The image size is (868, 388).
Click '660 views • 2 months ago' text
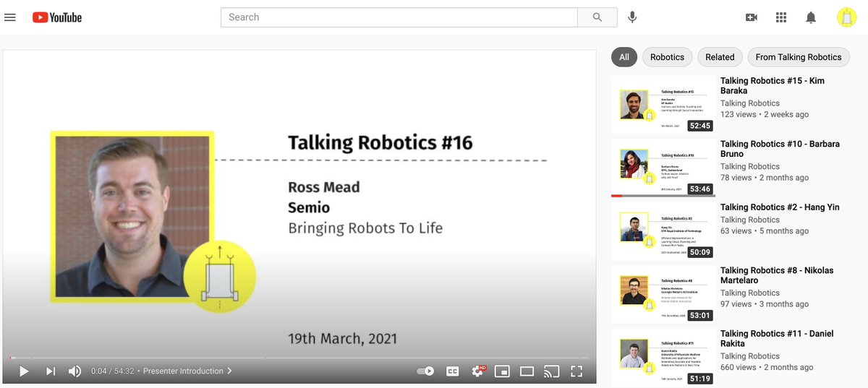click(767, 367)
